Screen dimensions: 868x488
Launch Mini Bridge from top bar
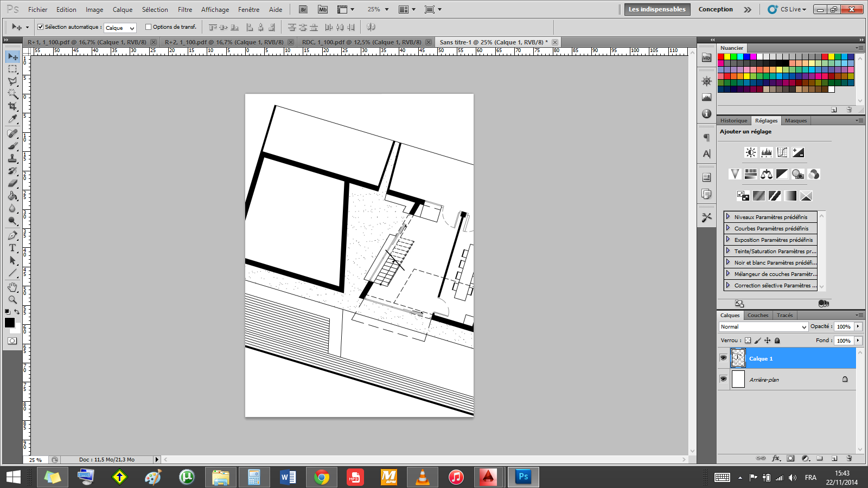323,9
